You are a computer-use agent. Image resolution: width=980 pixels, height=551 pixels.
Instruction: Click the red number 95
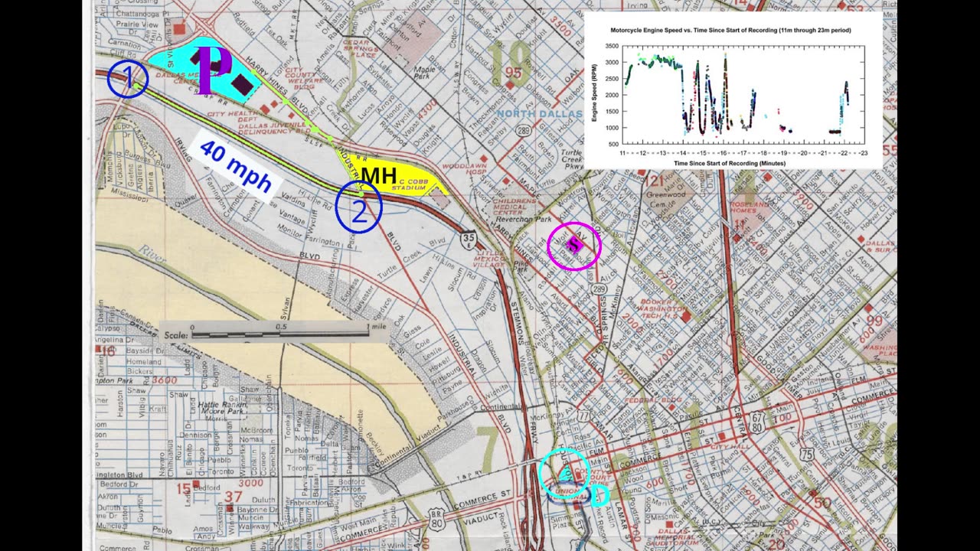513,73
